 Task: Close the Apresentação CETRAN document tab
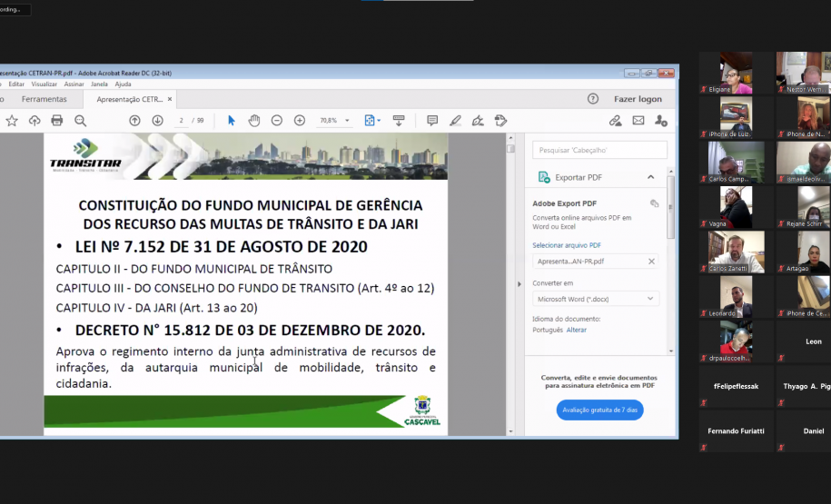pos(170,99)
